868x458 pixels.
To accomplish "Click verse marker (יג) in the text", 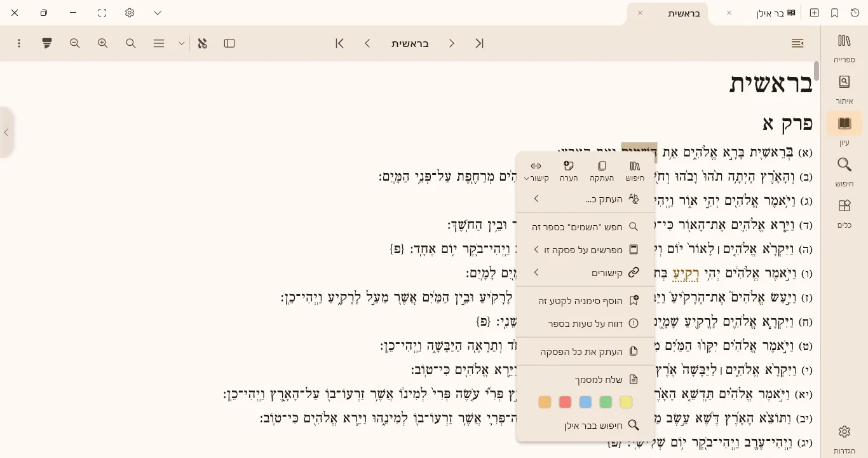I will pos(804,443).
